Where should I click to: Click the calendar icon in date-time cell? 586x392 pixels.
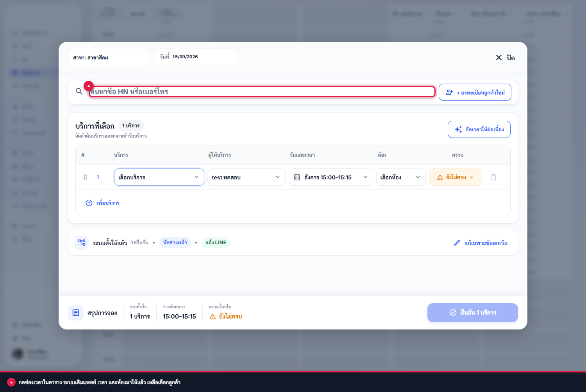pyautogui.click(x=297, y=177)
